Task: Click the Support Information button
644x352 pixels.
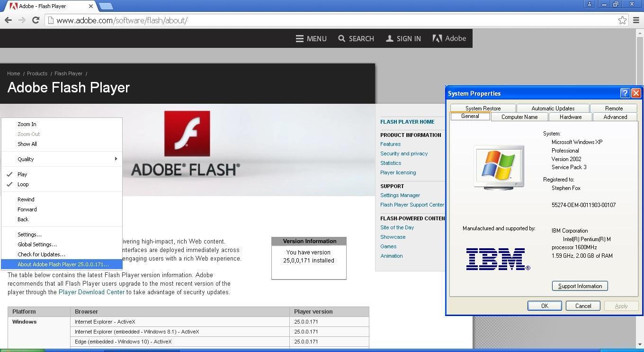Action: [580, 286]
